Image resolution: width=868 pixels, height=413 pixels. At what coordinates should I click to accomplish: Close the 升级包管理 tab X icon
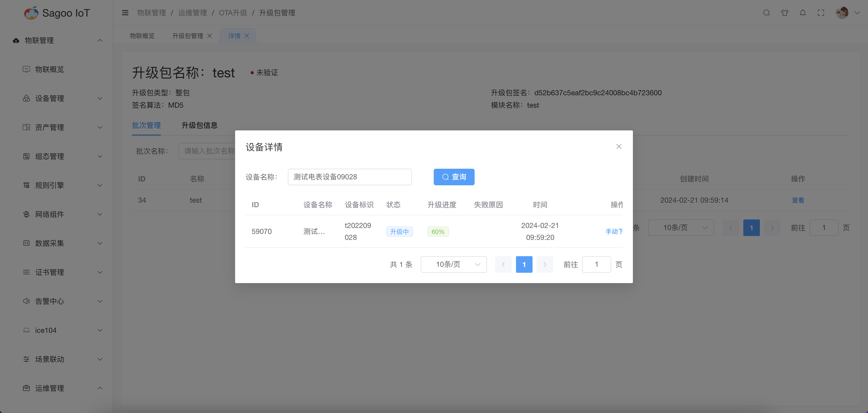[209, 36]
